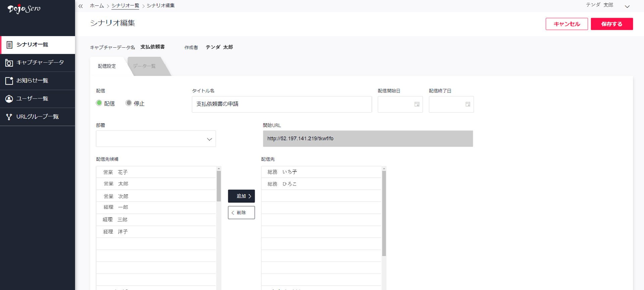
Task: Click the 保存する button
Action: [x=612, y=24]
